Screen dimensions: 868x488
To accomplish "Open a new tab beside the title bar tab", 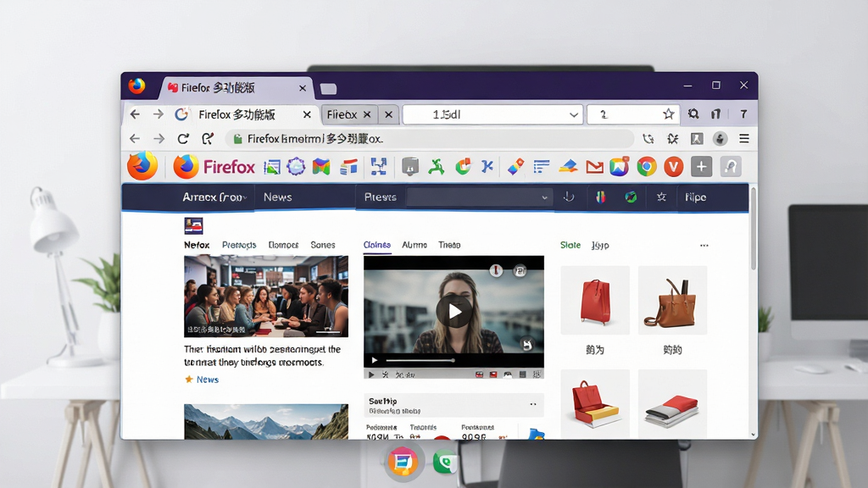I will pyautogui.click(x=328, y=88).
